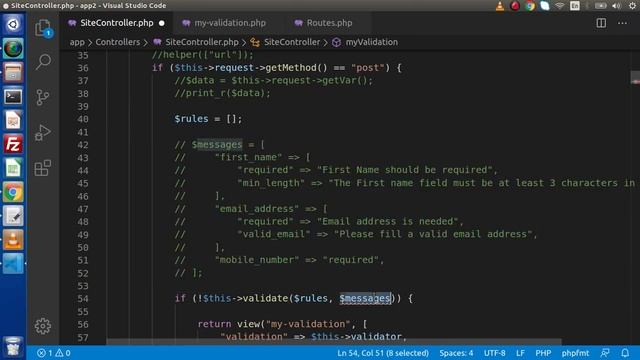Image resolution: width=640 pixels, height=360 pixels.
Task: Open the Explorer view in activity bar
Action: coord(43,28)
